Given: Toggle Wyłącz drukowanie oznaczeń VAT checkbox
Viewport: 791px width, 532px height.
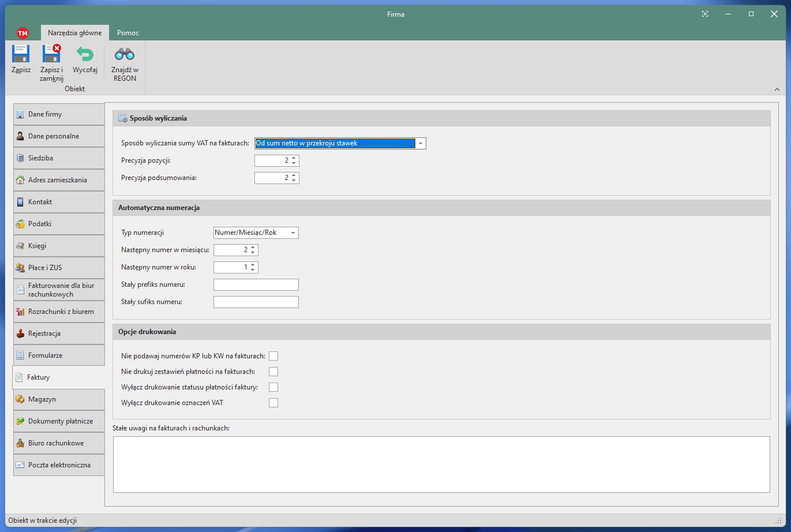Looking at the screenshot, I should point(273,403).
